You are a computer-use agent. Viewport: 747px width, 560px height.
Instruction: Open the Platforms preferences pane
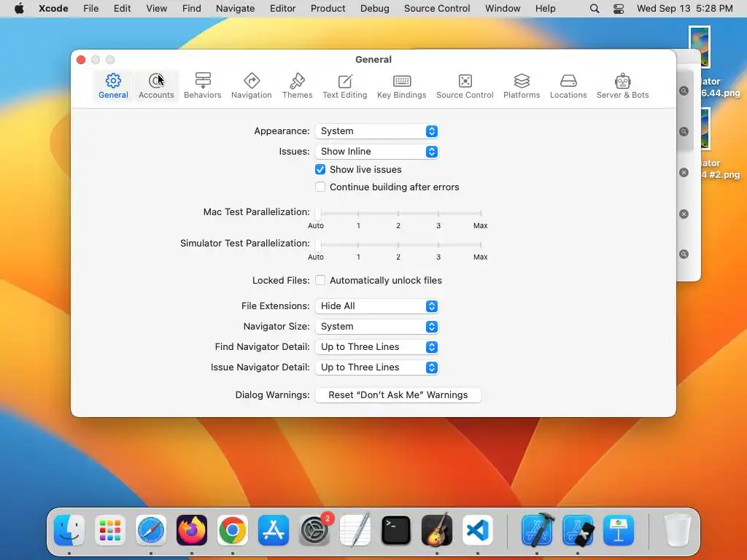522,86
